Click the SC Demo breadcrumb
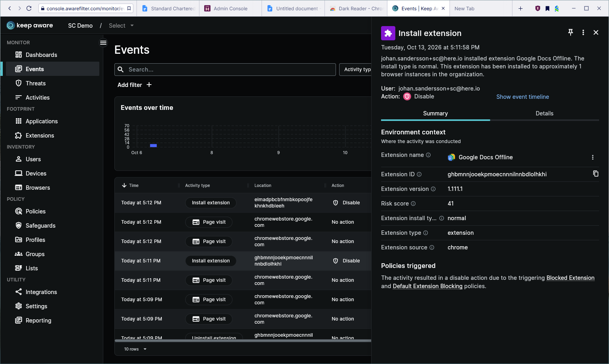This screenshot has width=609, height=364. coord(80,26)
